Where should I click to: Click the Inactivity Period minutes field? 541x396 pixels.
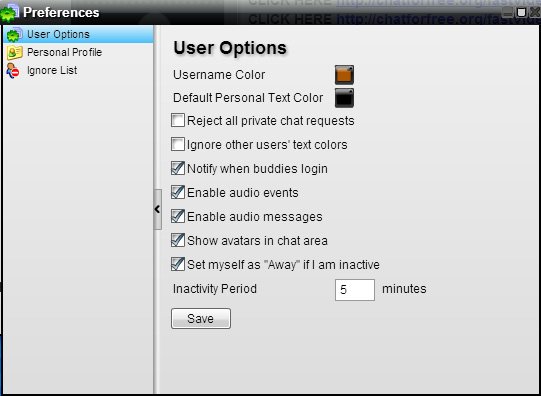pyautogui.click(x=355, y=290)
